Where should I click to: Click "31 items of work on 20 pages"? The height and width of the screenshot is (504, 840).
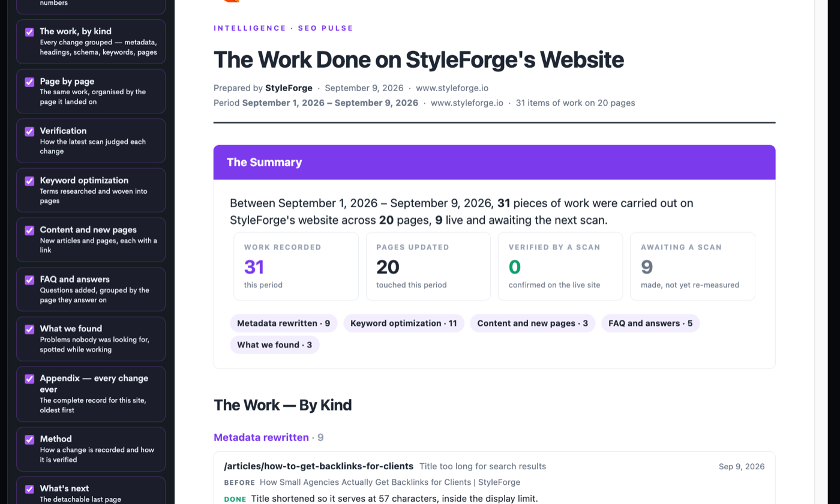(x=575, y=103)
